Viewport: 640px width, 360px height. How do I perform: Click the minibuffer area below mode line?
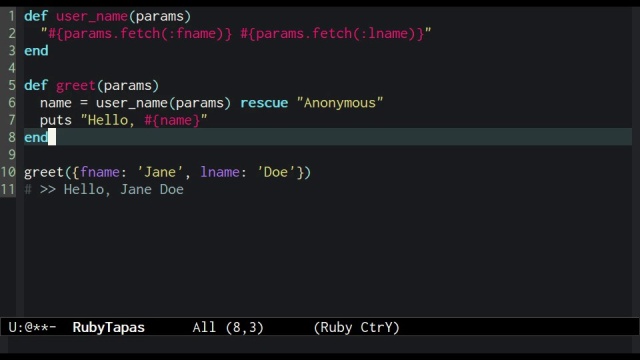(x=320, y=344)
